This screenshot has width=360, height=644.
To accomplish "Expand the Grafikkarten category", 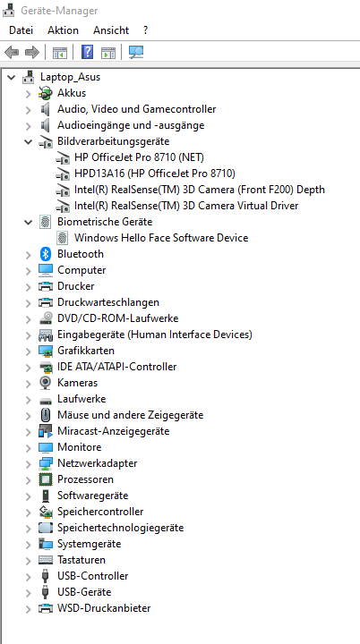I will pyautogui.click(x=28, y=352).
